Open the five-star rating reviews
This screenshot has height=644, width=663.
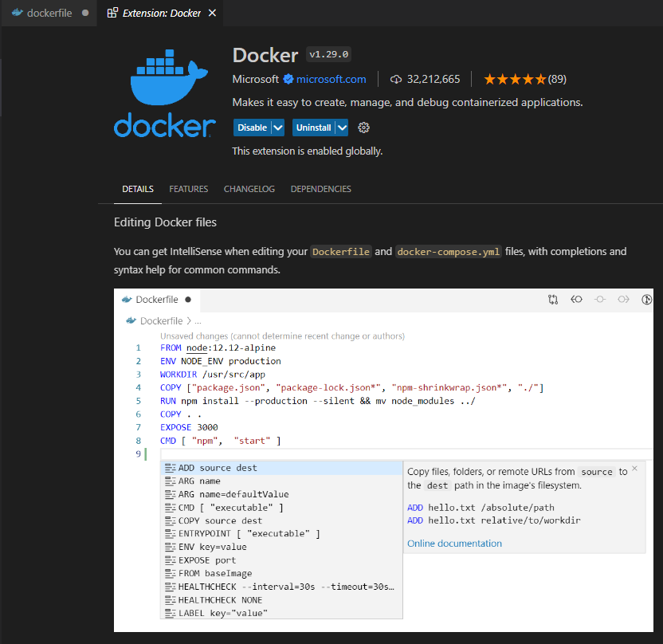pos(524,79)
